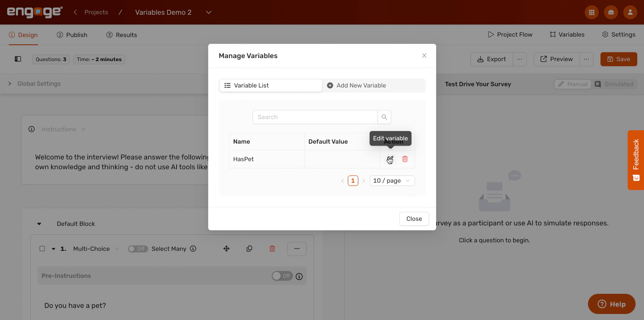Click the HasPet variable name cell
Viewport: 644px width, 320px height.
coord(267,159)
